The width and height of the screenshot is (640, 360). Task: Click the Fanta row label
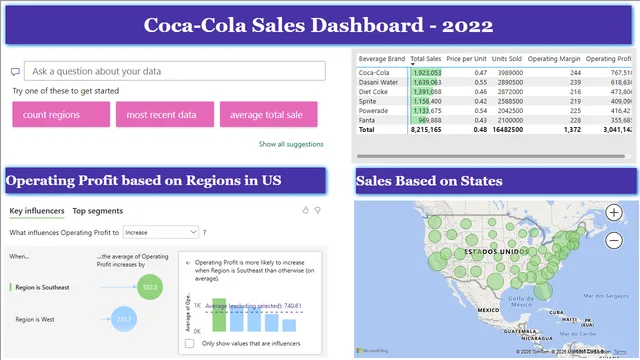(367, 120)
